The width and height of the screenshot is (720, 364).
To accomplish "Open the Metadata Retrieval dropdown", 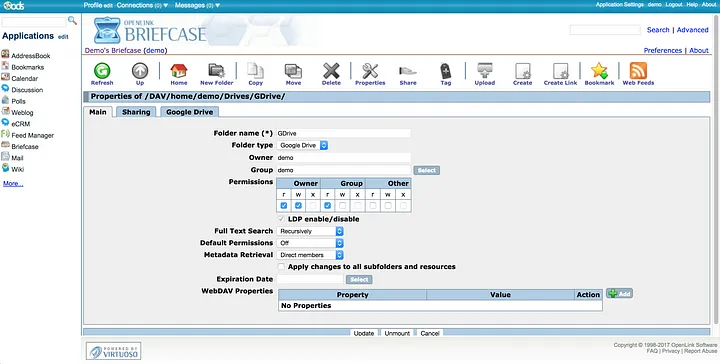I will (x=310, y=255).
